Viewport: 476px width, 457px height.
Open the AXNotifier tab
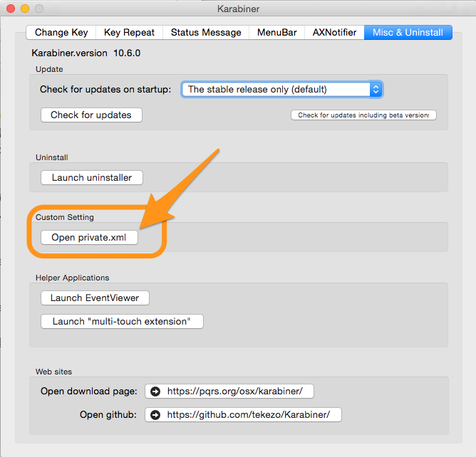click(x=334, y=33)
